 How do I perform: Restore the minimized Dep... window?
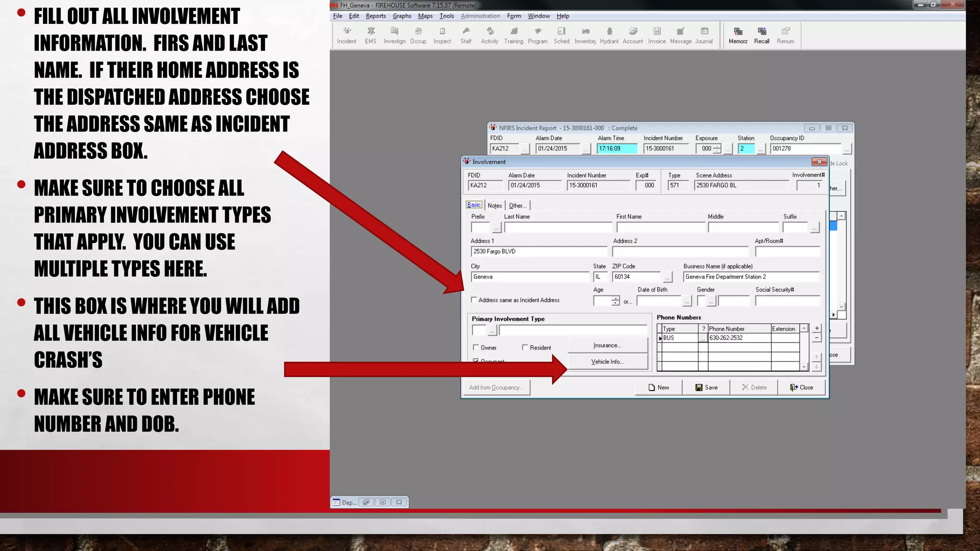(x=366, y=502)
